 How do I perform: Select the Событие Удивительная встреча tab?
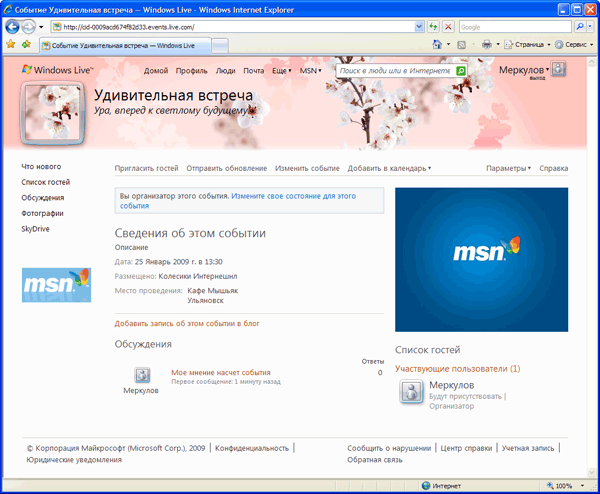click(x=125, y=46)
